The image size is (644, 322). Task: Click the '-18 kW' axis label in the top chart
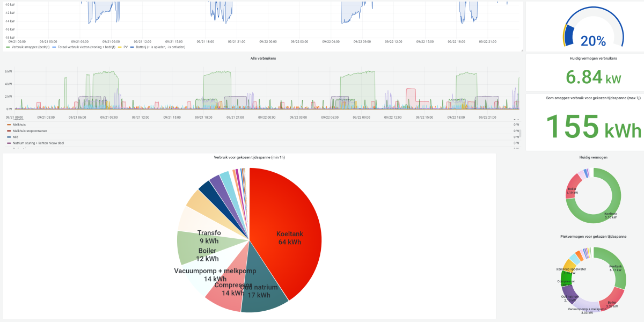pyautogui.click(x=10, y=38)
